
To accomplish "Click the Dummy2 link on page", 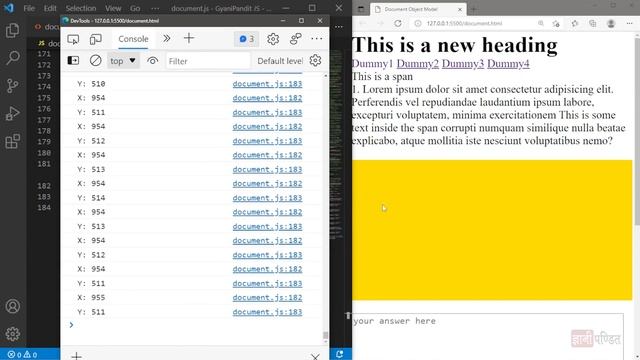I will pyautogui.click(x=418, y=64).
